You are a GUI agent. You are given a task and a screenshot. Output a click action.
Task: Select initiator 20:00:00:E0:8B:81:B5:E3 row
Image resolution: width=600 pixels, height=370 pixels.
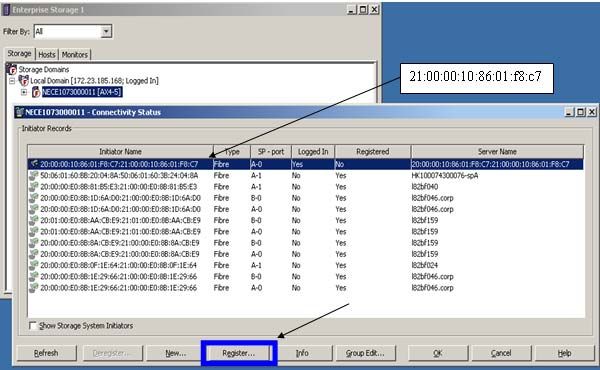click(306, 187)
